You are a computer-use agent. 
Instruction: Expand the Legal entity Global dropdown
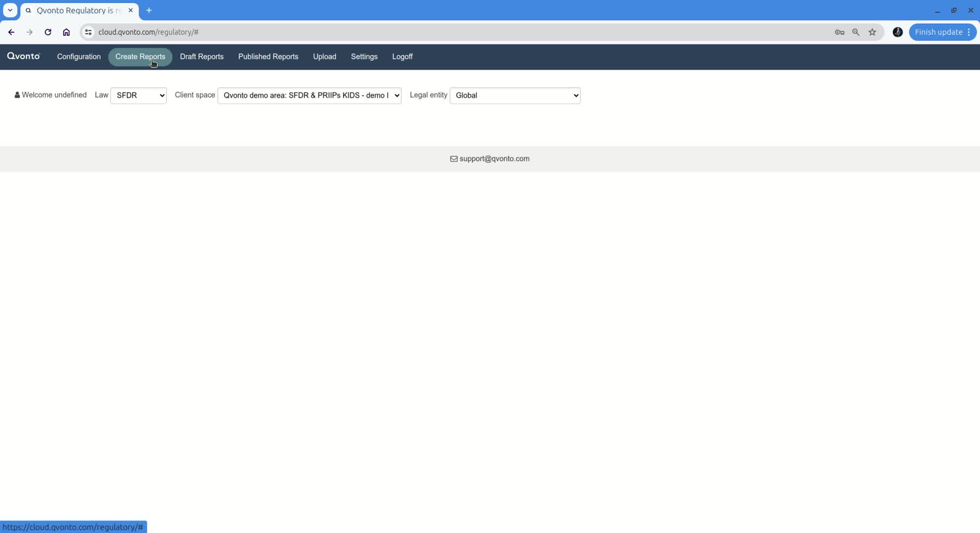pyautogui.click(x=515, y=96)
